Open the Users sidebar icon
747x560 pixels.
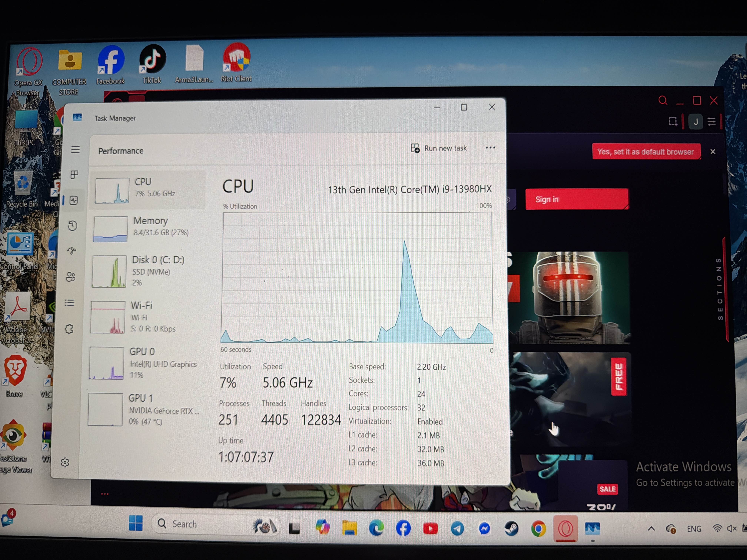pos(71,277)
